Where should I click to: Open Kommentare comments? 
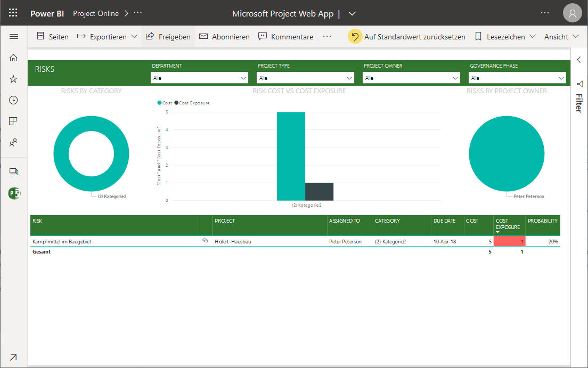coord(286,36)
